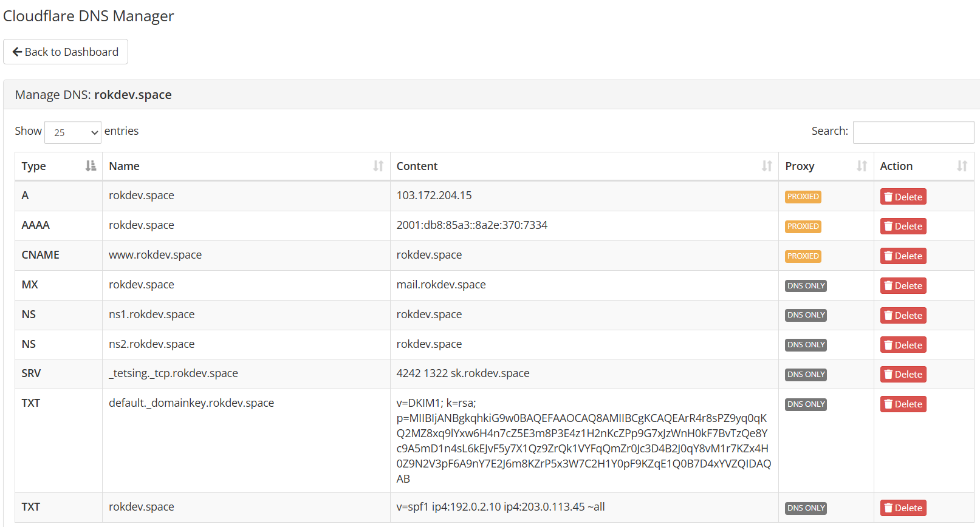Click the Name column sort arrows

378,166
